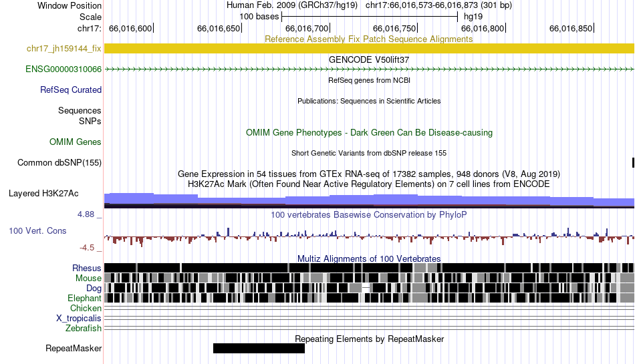Click the GTEx Gene Expression title
This screenshot has width=635, height=364.
(x=369, y=174)
